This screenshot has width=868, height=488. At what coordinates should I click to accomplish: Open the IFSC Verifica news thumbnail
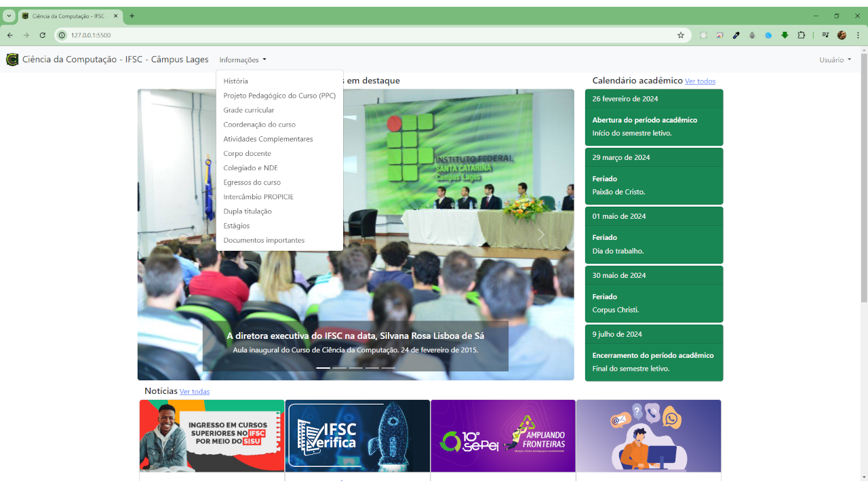[357, 436]
